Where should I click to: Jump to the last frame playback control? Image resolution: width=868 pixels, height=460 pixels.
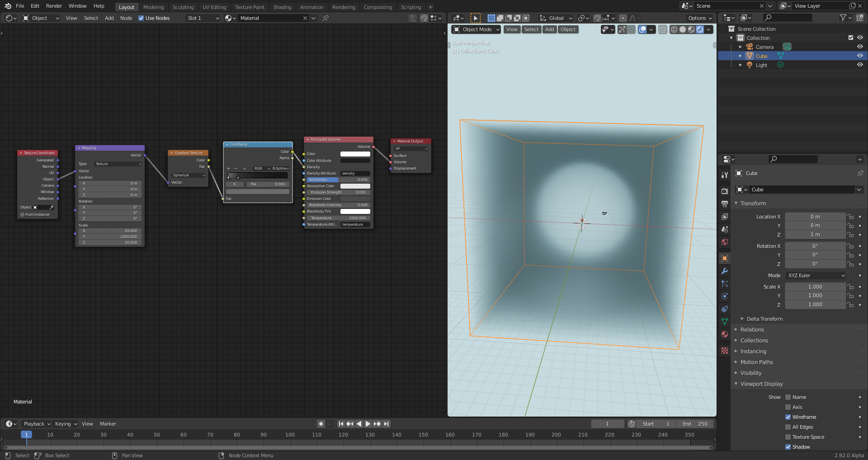(x=386, y=424)
